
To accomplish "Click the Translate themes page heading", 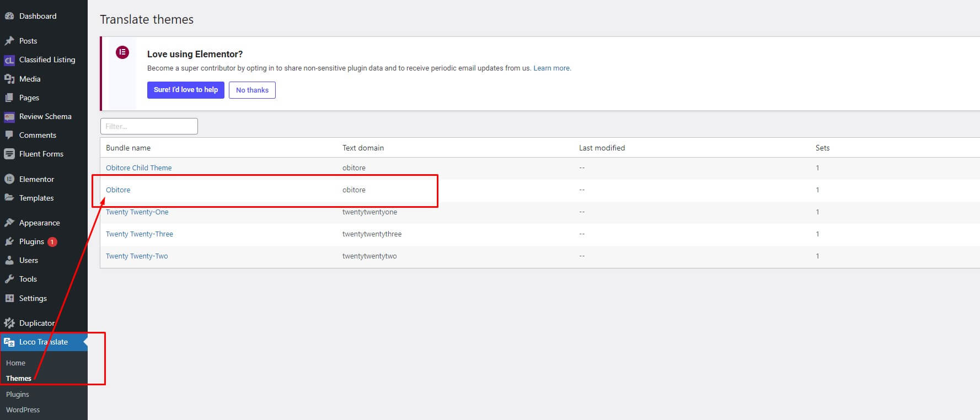I will click(x=147, y=19).
